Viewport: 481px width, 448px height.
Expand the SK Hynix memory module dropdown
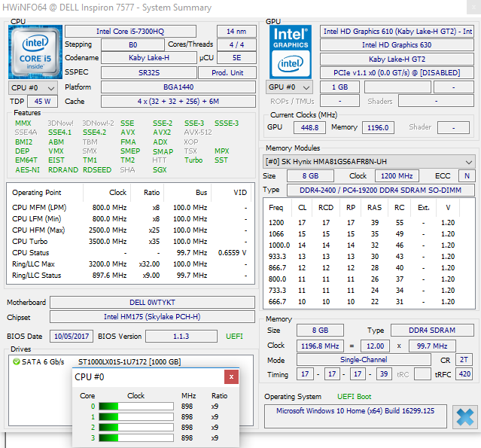click(x=368, y=162)
